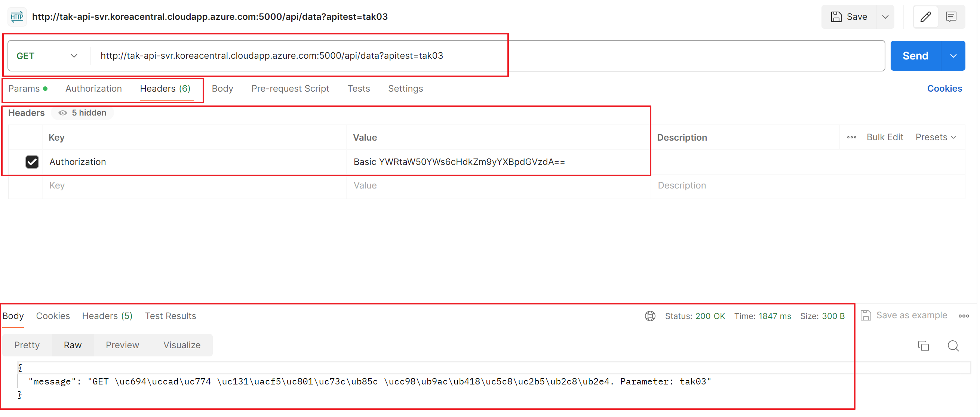The height and width of the screenshot is (417, 980).
Task: Expand the GET method dropdown
Action: [x=74, y=56]
